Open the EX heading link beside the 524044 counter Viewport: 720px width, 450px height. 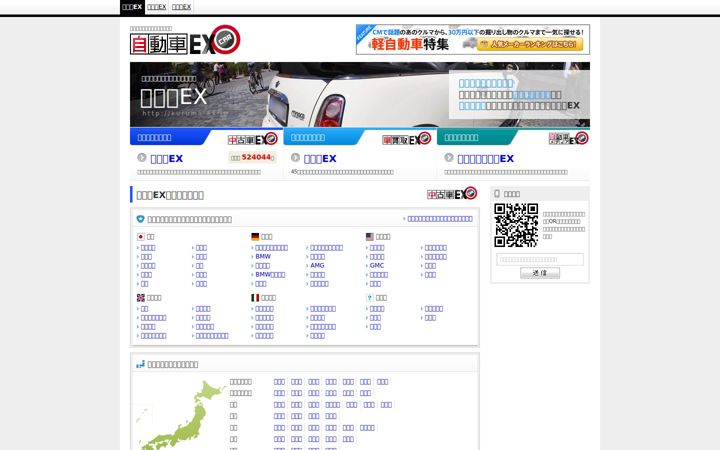pos(167,159)
